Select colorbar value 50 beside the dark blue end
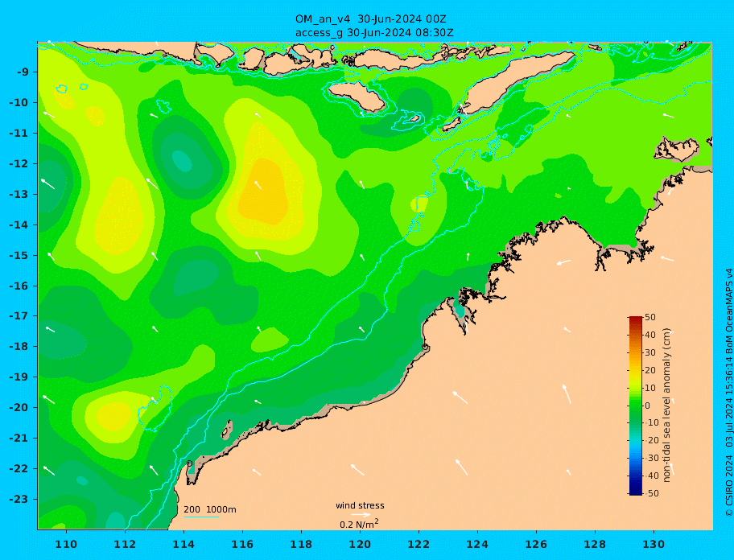The image size is (734, 560). click(651, 493)
